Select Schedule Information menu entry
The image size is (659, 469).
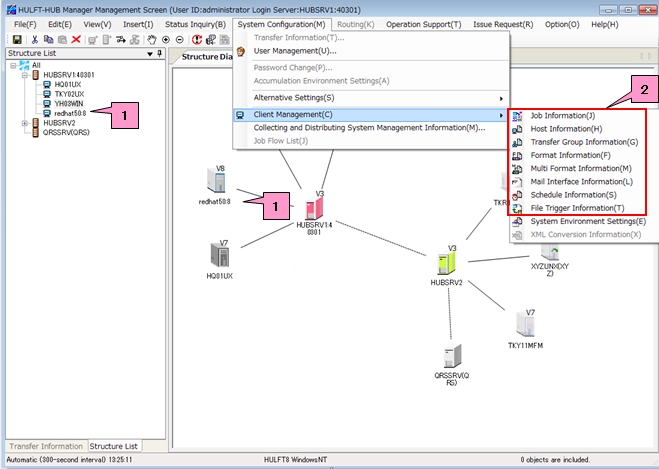coord(572,194)
